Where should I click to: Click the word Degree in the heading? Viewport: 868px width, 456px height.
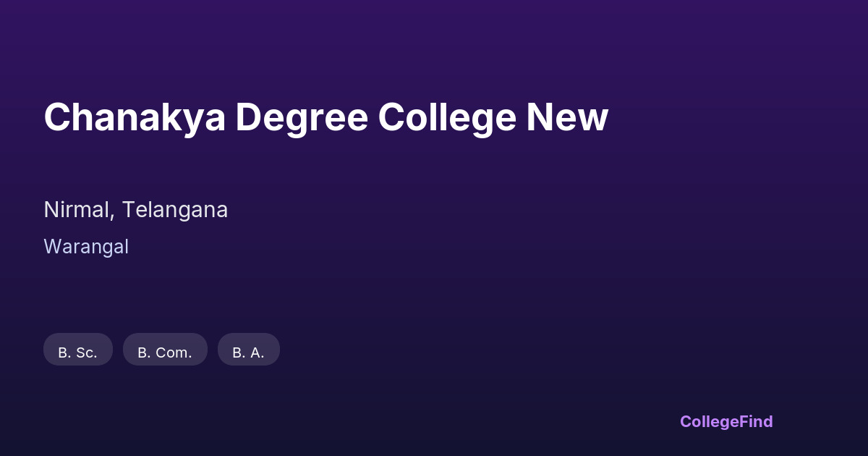[301, 117]
